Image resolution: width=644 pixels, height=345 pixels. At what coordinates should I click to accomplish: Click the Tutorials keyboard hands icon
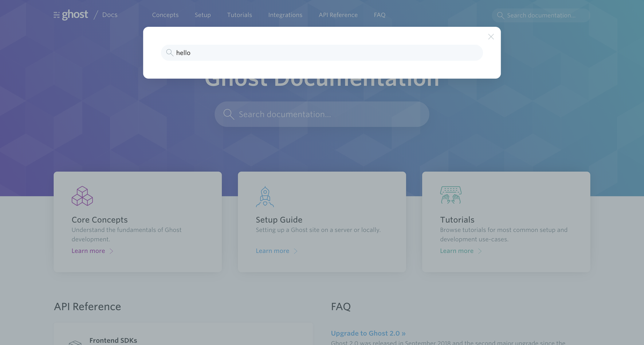click(x=451, y=195)
